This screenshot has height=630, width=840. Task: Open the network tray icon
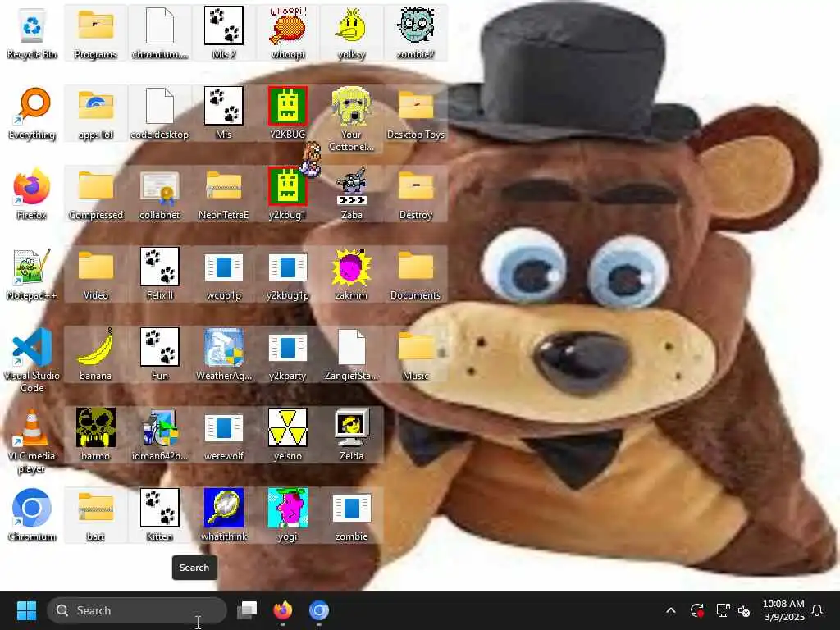point(723,610)
